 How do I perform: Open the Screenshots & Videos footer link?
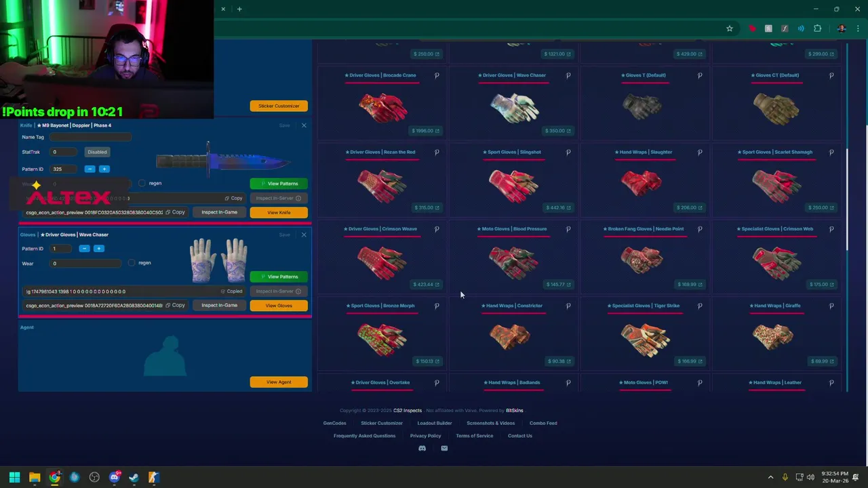(490, 423)
